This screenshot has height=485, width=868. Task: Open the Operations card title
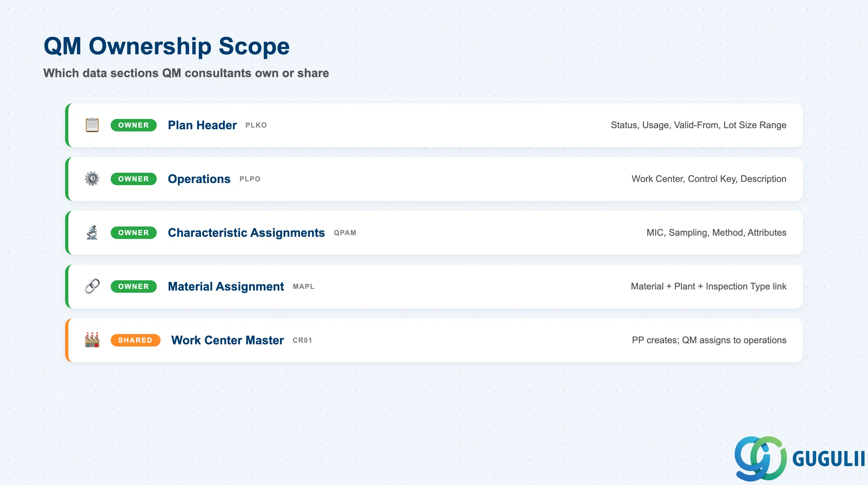coord(199,179)
